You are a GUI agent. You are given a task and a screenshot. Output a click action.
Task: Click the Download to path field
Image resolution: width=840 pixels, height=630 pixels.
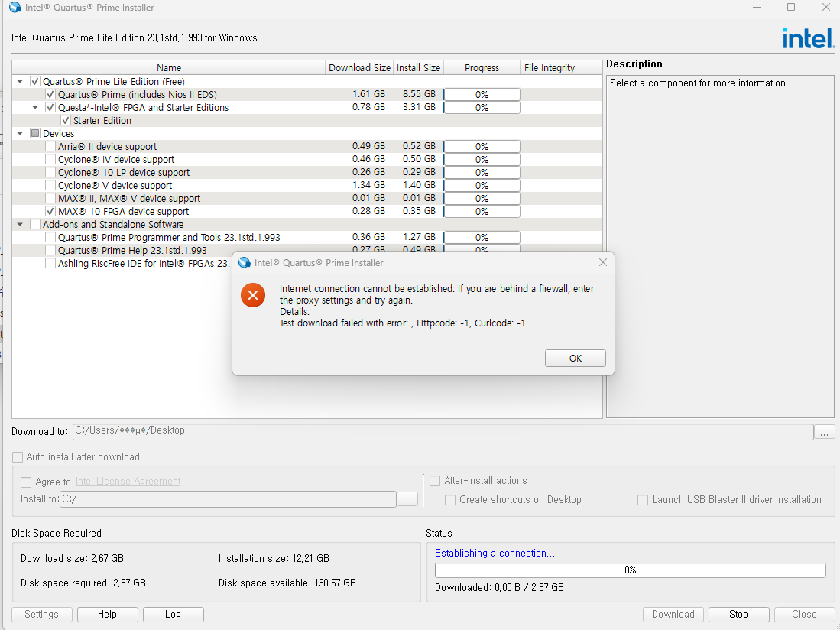pyautogui.click(x=443, y=431)
